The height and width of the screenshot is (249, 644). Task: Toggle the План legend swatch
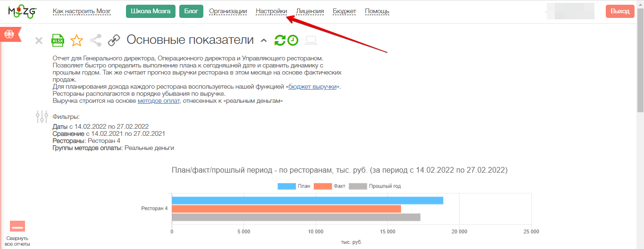(x=286, y=186)
